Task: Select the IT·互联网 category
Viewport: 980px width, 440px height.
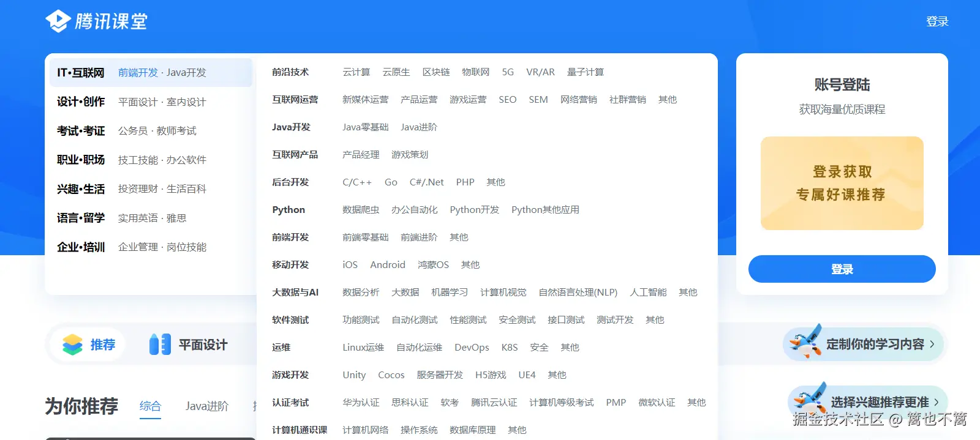Action: coord(81,73)
